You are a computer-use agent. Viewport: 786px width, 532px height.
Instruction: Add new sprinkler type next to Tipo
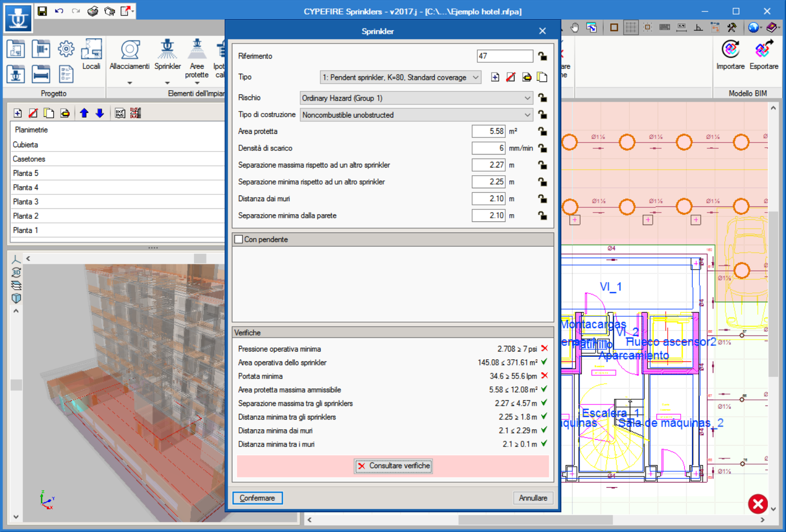[x=495, y=77]
